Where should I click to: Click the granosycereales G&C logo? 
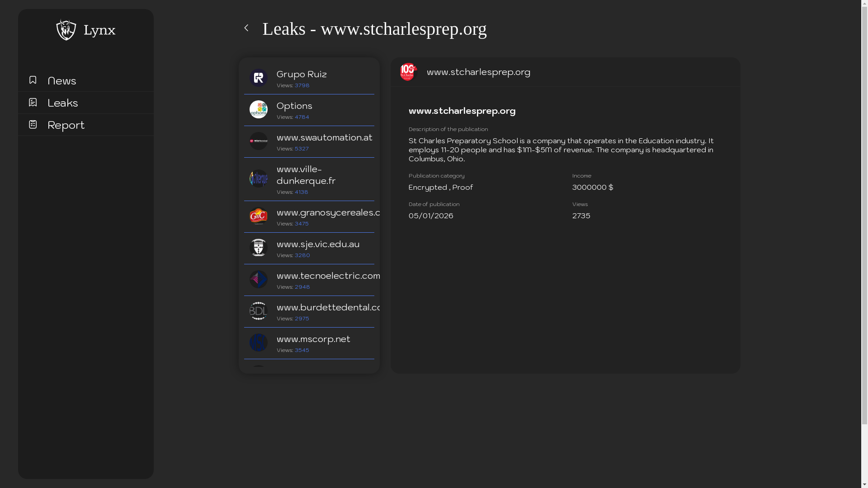coord(258,216)
